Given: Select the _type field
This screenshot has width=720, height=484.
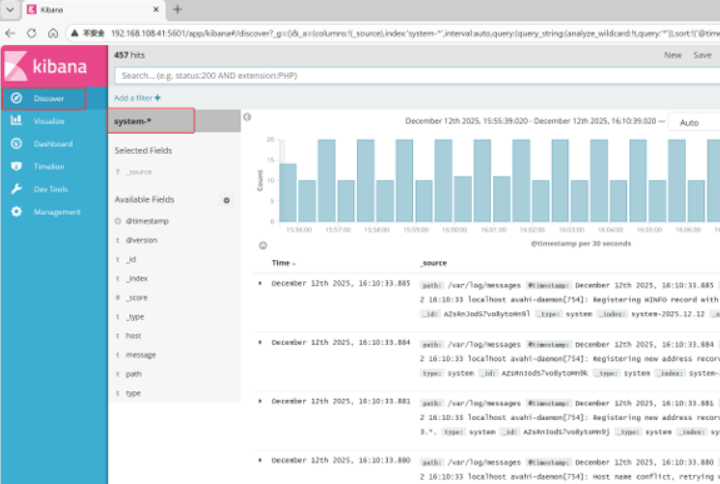Looking at the screenshot, I should (x=135, y=317).
